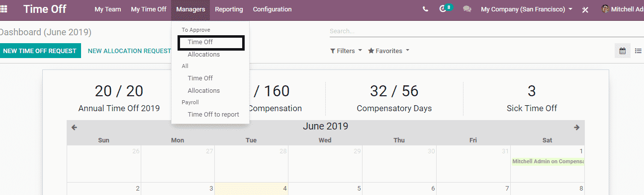Click the 32 / 56 Compensatory Days summary
Screen dimensions: 644x195
pyautogui.click(x=394, y=98)
